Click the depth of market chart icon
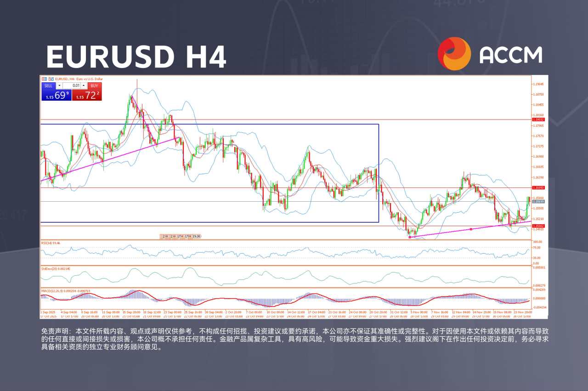 (x=51, y=79)
